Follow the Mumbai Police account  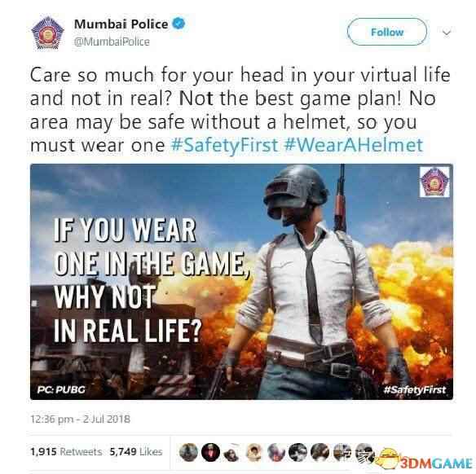click(387, 32)
